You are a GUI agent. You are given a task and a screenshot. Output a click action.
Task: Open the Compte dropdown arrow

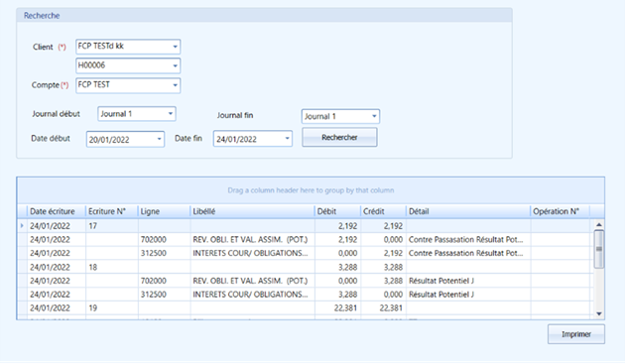[175, 85]
